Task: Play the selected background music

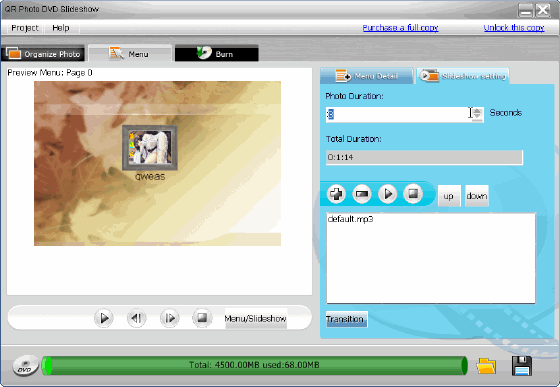Action: 388,194
